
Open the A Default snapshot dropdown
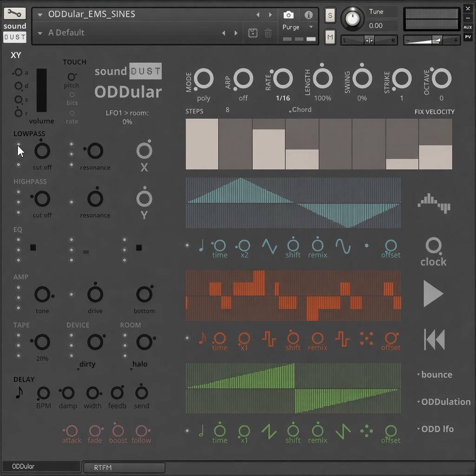pos(40,33)
